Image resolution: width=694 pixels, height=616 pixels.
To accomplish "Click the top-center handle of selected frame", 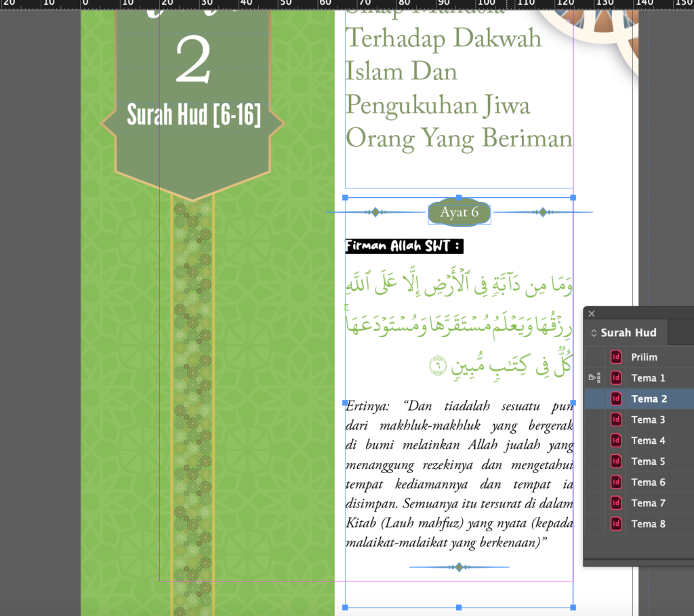I will [459, 198].
